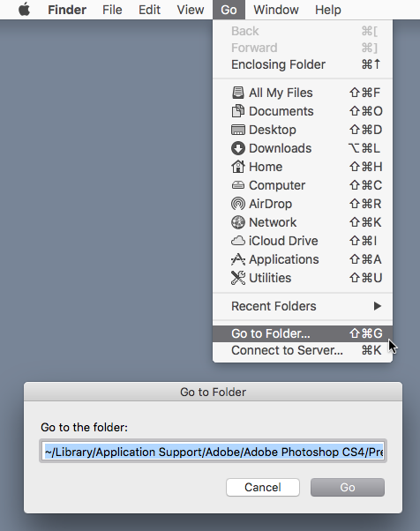The height and width of the screenshot is (531, 420).
Task: Select the Desktop icon in Go menu
Action: click(237, 130)
